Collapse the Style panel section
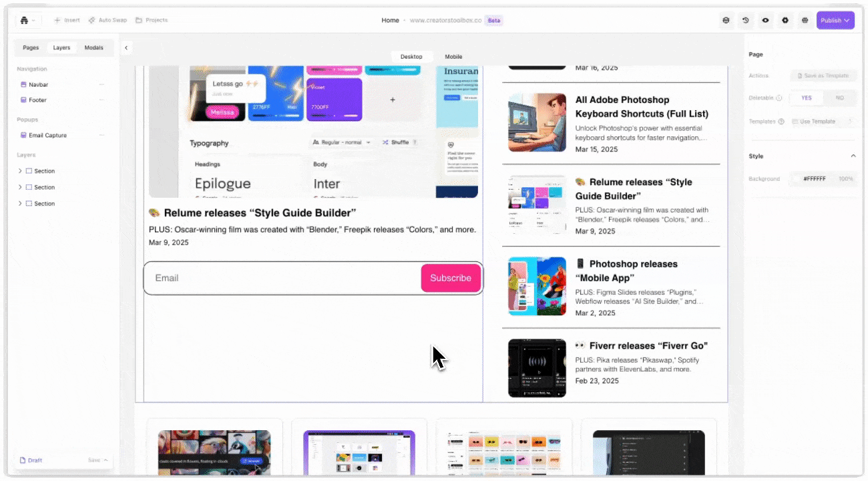868x481 pixels. tap(853, 156)
